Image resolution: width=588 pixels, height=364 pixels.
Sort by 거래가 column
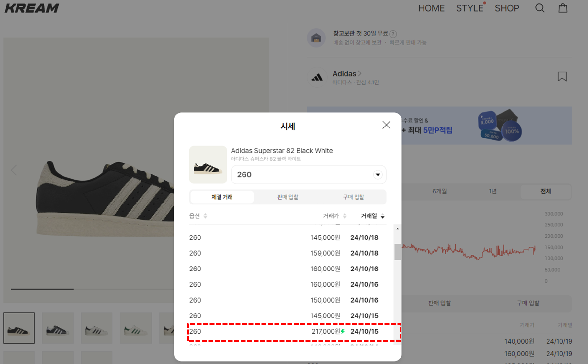coord(335,216)
